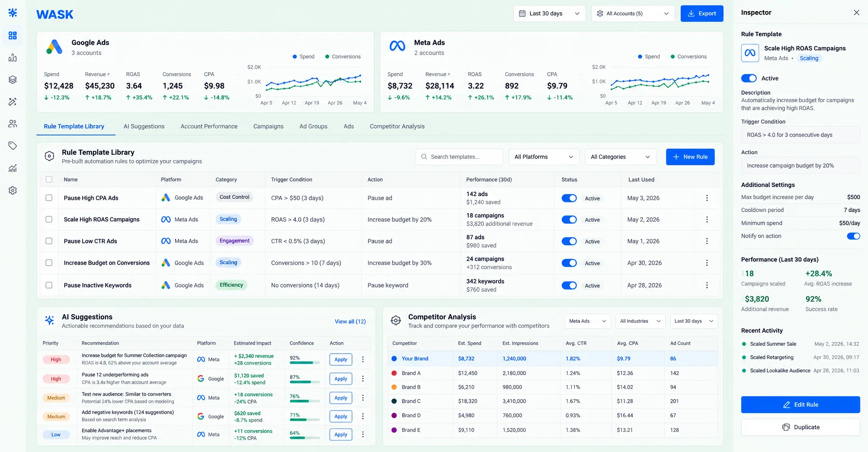Click the Meta Ads logo in summary card

tap(397, 46)
